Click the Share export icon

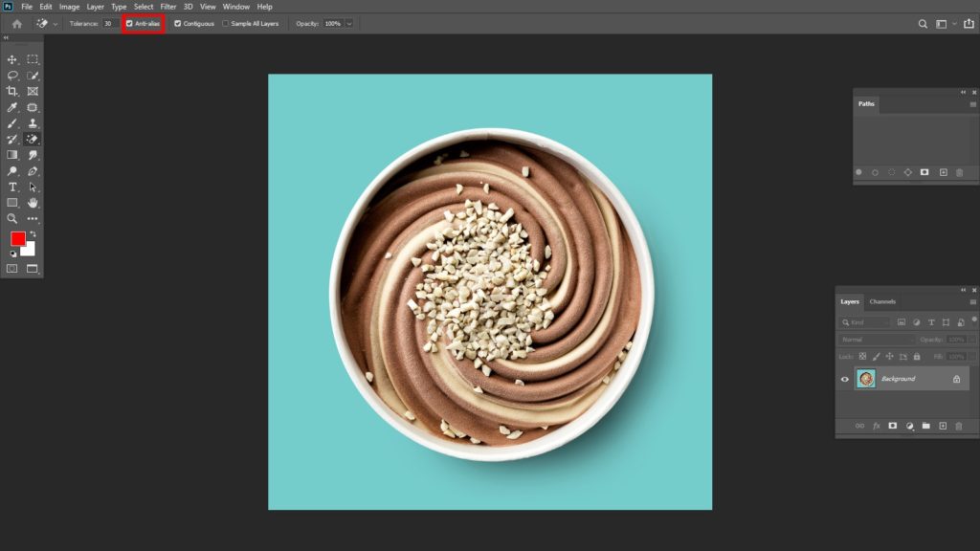969,24
